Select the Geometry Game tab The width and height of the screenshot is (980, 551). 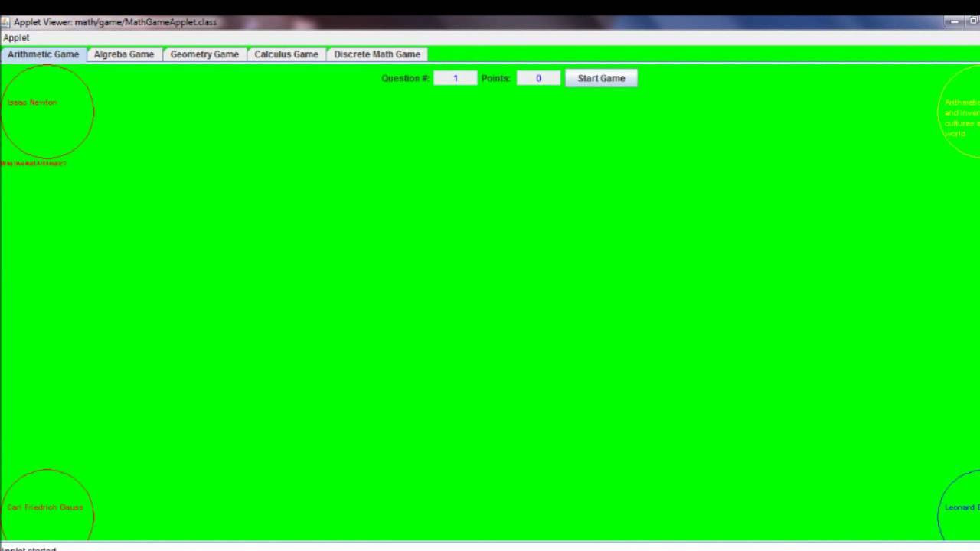(204, 54)
